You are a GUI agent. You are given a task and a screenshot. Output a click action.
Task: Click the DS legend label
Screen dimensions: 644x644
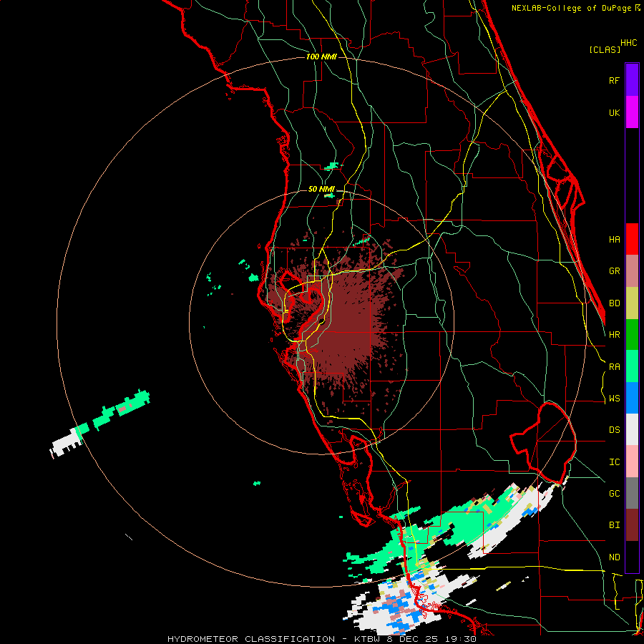click(615, 429)
